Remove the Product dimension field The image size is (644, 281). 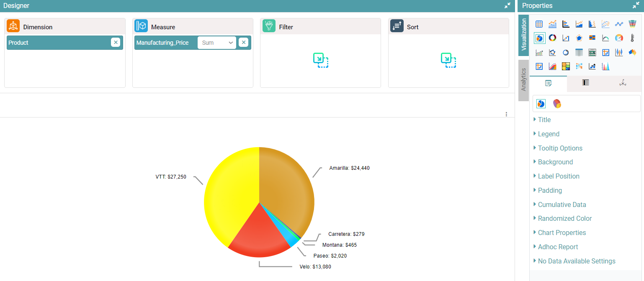[116, 42]
